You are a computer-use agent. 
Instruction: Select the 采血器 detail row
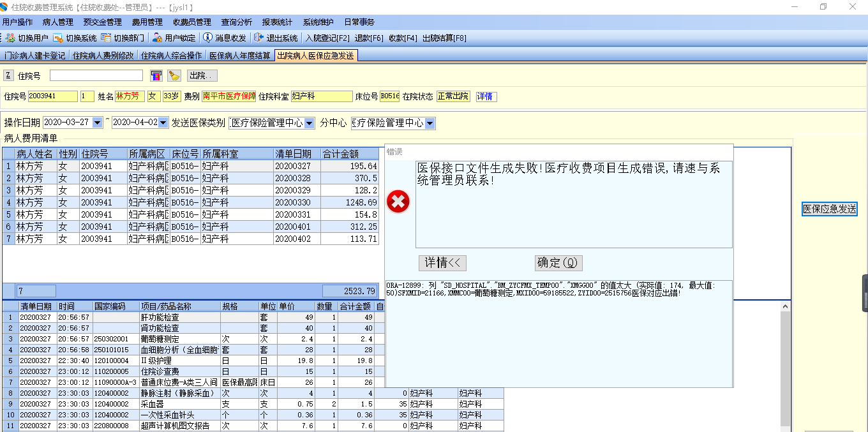pyautogui.click(x=253, y=404)
